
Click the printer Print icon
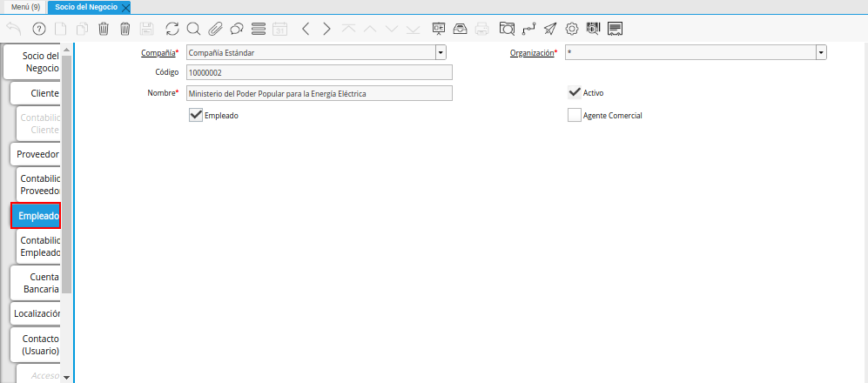click(x=482, y=29)
